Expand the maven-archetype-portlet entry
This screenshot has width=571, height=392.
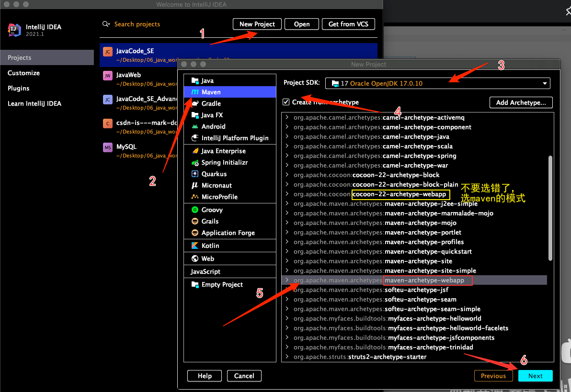[x=287, y=232]
